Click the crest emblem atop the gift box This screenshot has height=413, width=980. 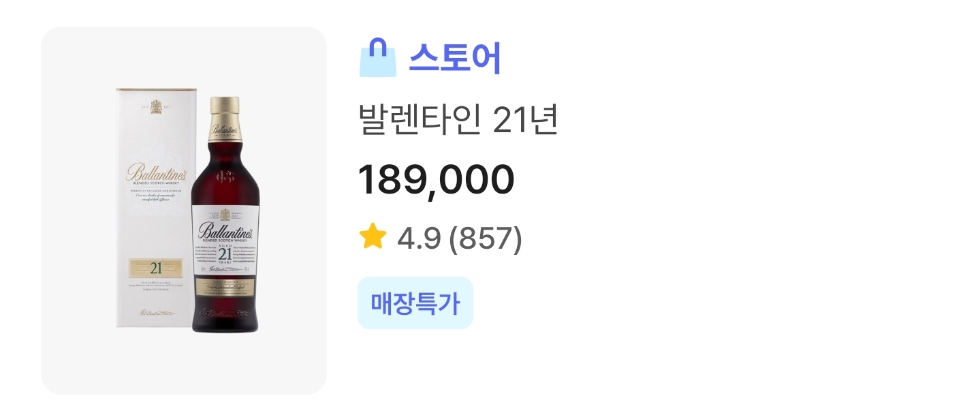(157, 106)
